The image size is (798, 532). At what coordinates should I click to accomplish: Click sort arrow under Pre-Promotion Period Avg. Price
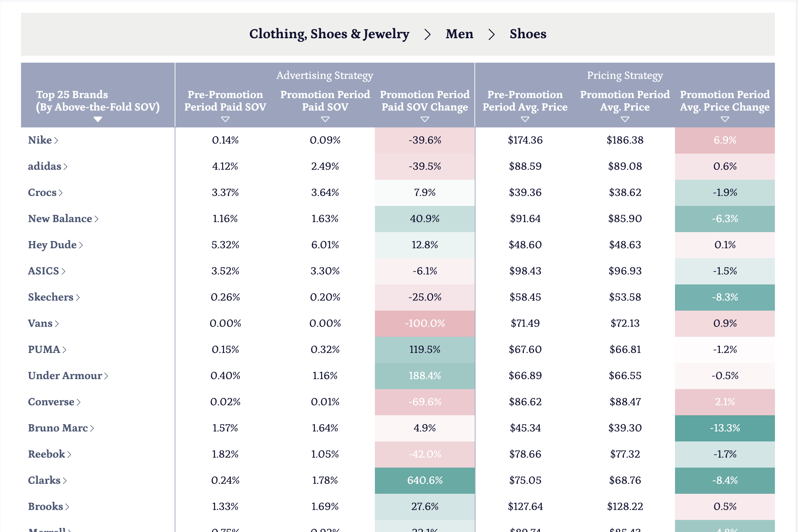coord(525,119)
